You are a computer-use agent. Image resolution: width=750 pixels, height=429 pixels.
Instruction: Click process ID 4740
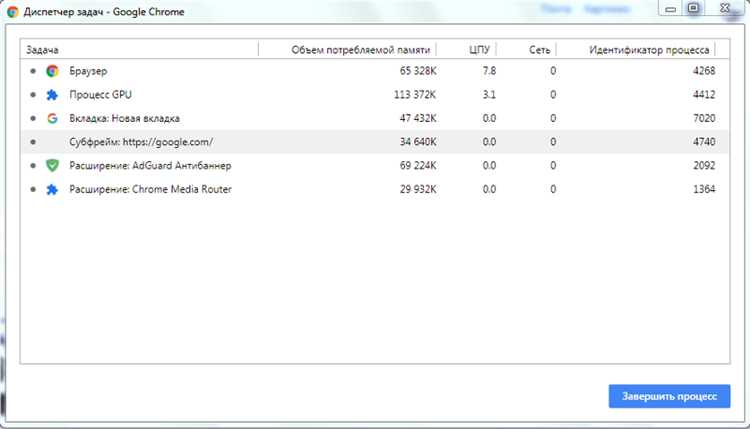pos(704,142)
